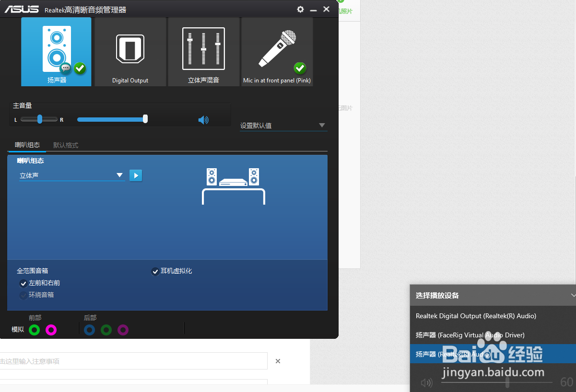Click pink front analog jack
Screen dimensions: 576x392
(51, 330)
